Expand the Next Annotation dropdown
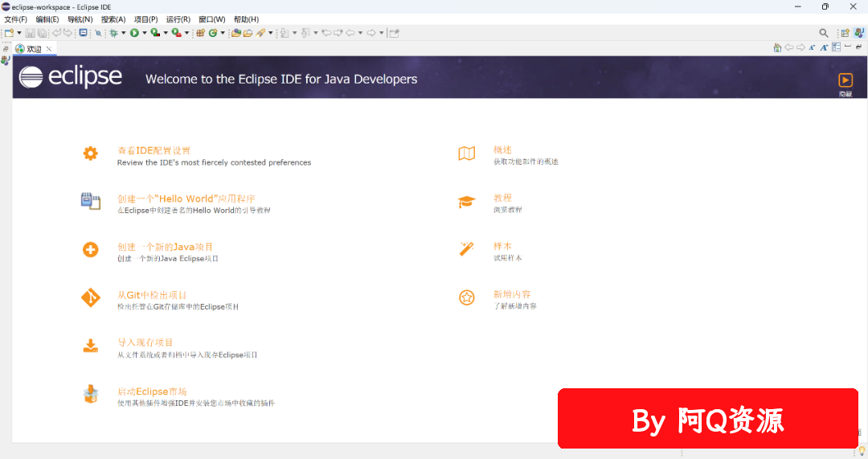This screenshot has height=459, width=868. click(x=294, y=33)
